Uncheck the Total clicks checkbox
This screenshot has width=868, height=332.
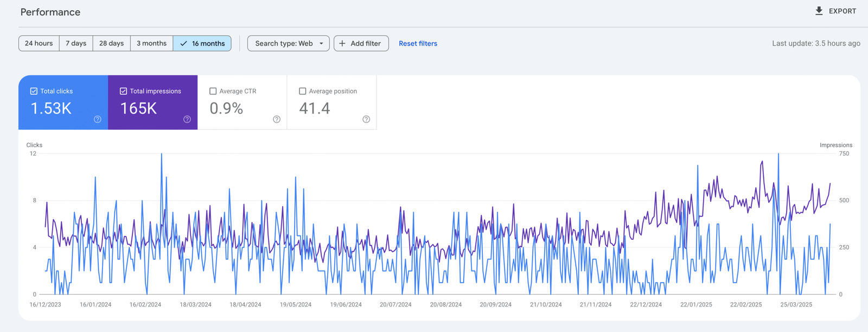pyautogui.click(x=34, y=91)
